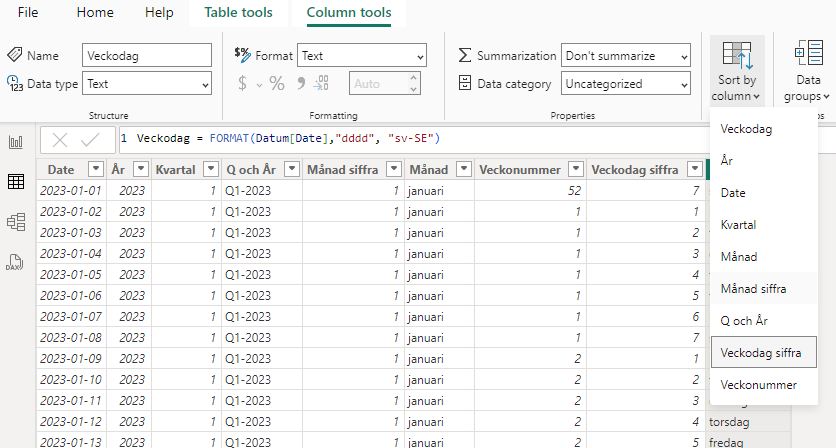
Task: Choose Månad siffra from sort menu
Action: tap(753, 289)
